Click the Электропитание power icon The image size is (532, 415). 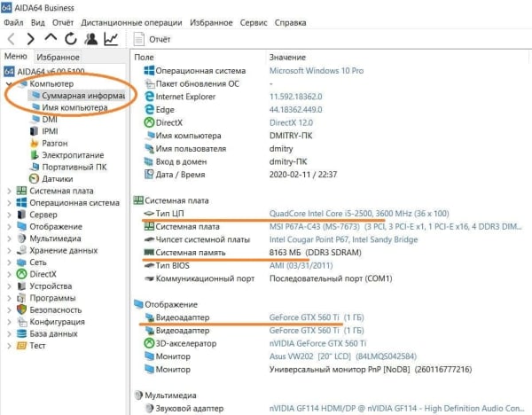point(35,155)
